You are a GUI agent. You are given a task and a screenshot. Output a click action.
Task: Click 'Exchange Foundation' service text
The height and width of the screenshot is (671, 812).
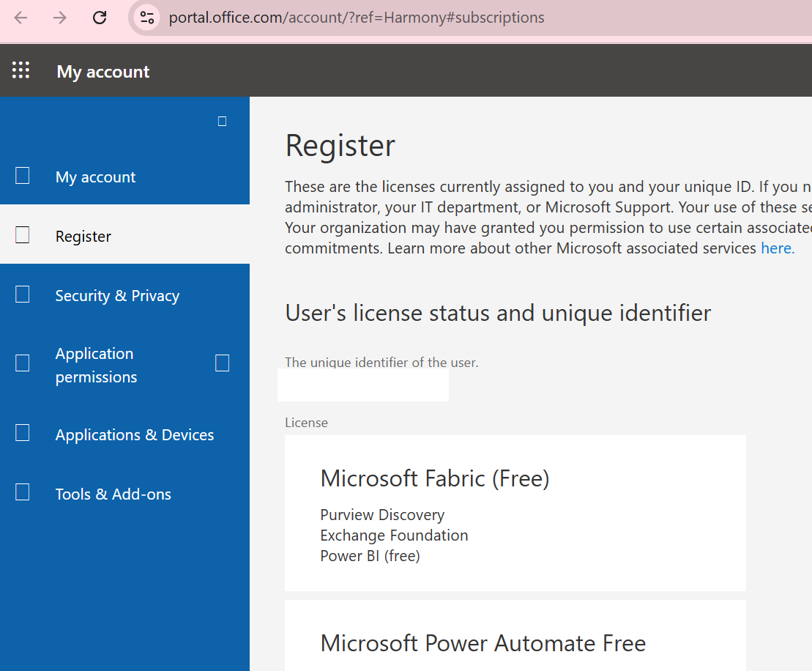click(394, 535)
